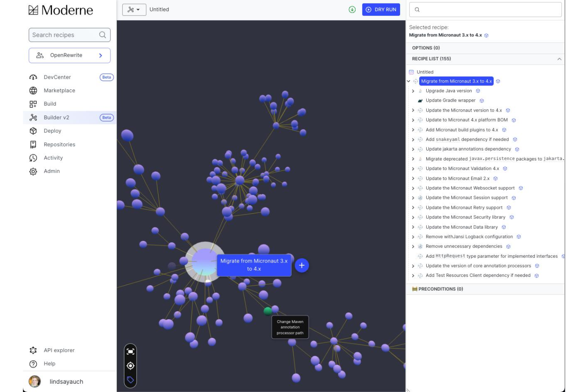Image resolution: width=588 pixels, height=392 pixels.
Task: Click the search magnifier in Search recipes
Action: 103,35
